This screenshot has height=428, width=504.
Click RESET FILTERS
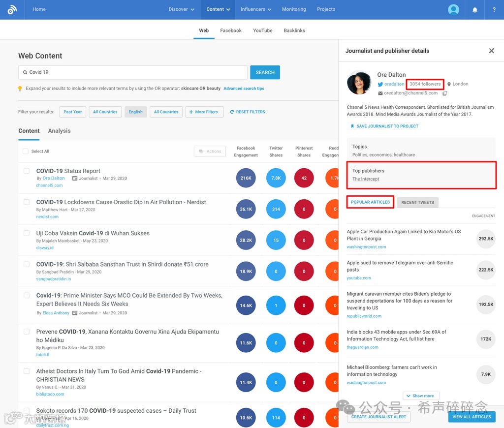click(x=248, y=112)
